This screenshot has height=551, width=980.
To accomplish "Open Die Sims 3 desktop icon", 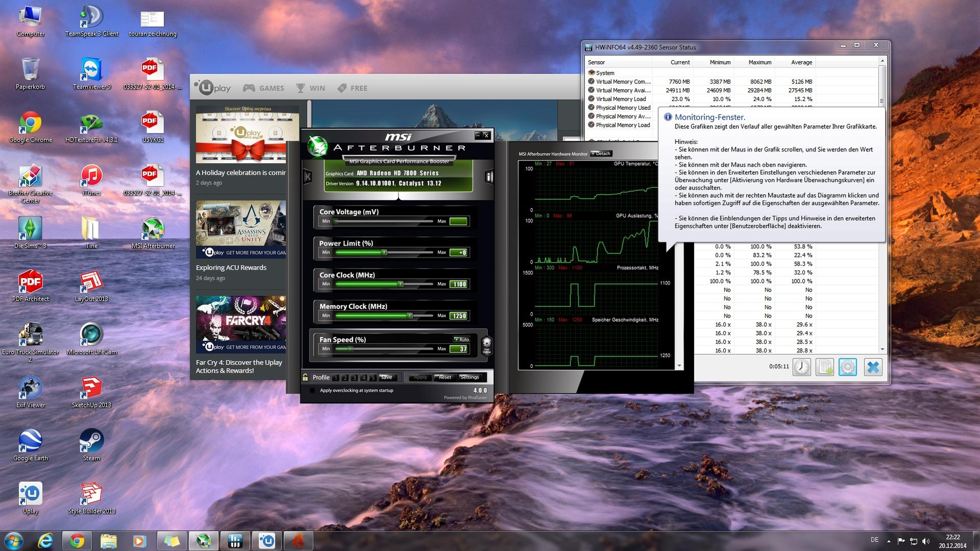I will (31, 233).
